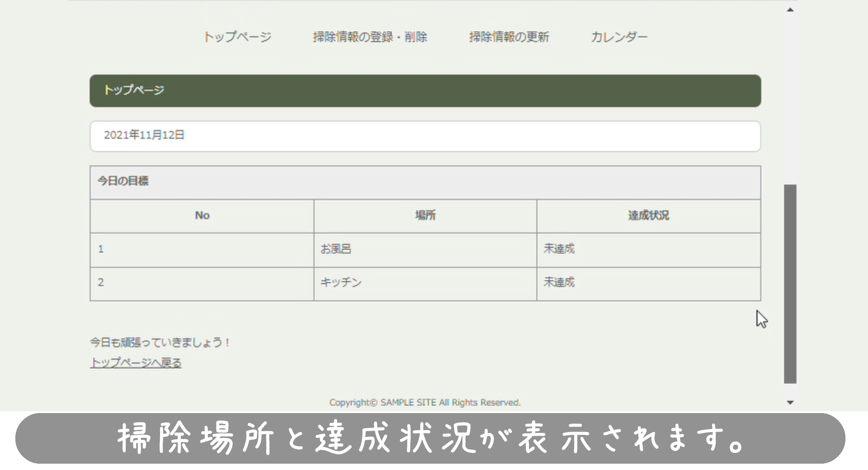Open 掃除情報の更新 menu item

[509, 37]
